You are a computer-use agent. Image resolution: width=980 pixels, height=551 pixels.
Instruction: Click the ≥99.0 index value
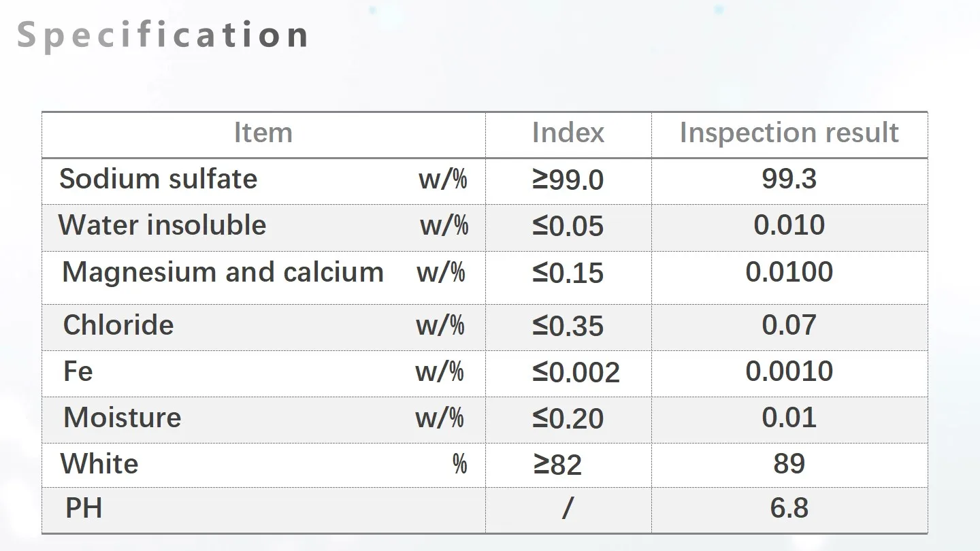coord(568,180)
